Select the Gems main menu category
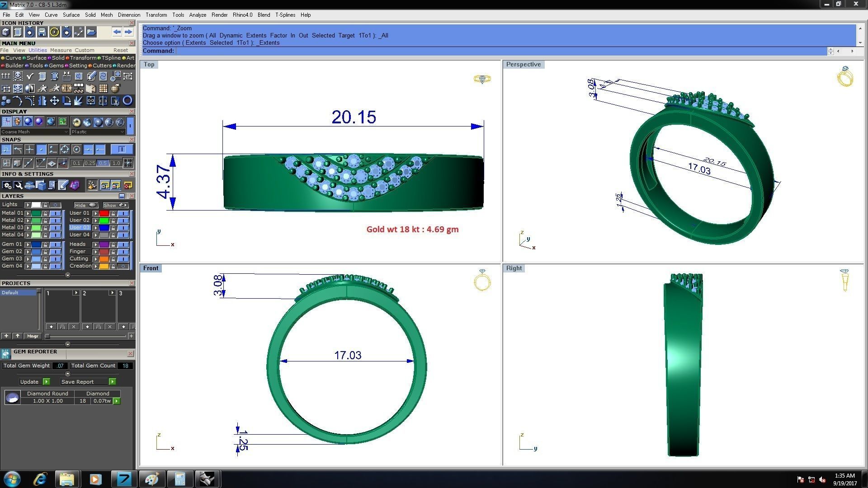868x488 pixels. (x=56, y=66)
